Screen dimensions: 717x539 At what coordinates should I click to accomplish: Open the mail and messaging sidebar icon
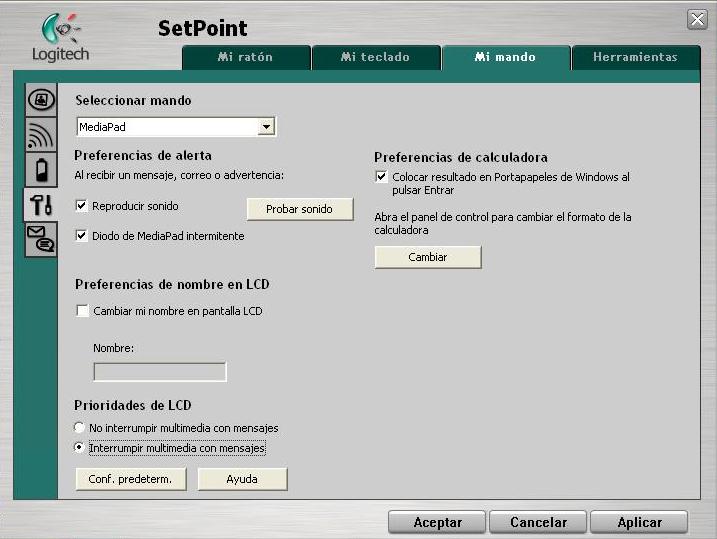click(41, 239)
